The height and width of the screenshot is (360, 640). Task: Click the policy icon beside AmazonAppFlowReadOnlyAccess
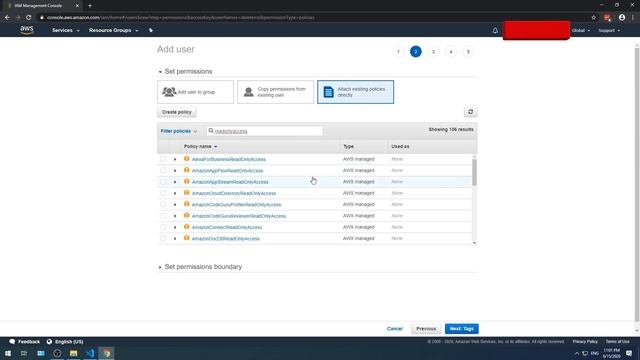pyautogui.click(x=187, y=170)
